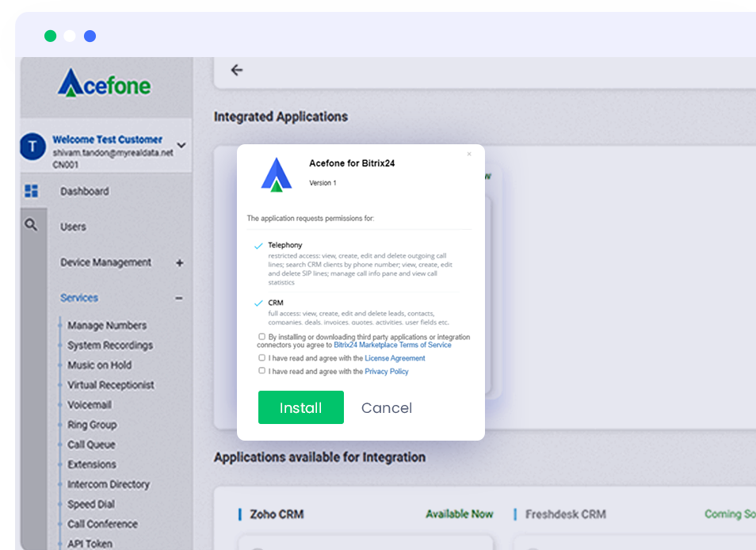Select the Services menu item
The width and height of the screenshot is (756, 550).
(79, 298)
